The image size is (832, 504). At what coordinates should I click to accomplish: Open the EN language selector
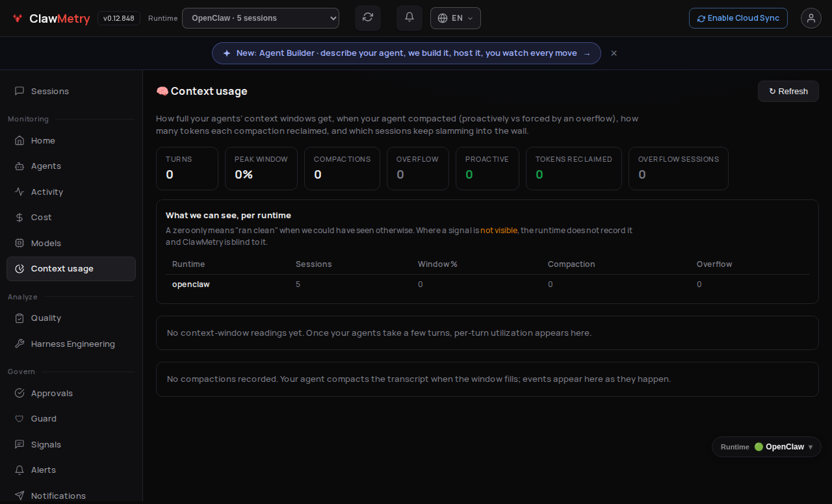pyautogui.click(x=456, y=18)
